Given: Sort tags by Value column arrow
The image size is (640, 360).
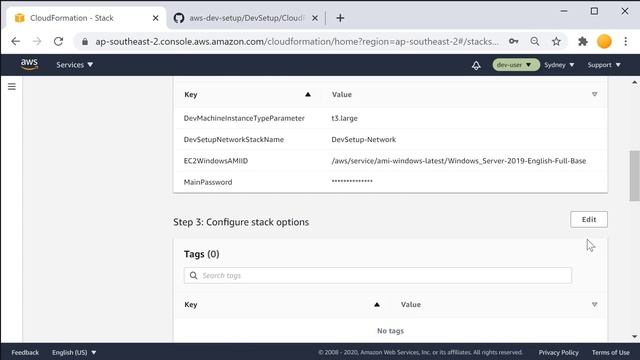Looking at the screenshot, I should [x=594, y=304].
